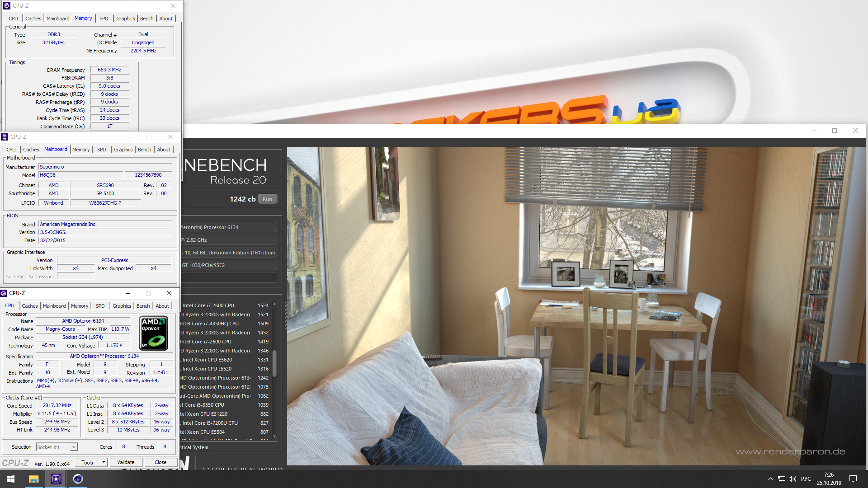The width and height of the screenshot is (868, 488).
Task: Click the CPU-Z icon in the Mainboard window title
Action: pos(5,137)
